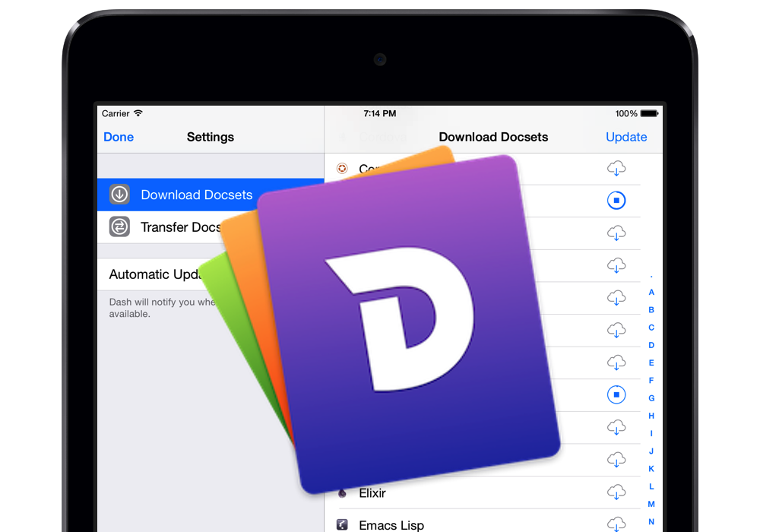
Task: Click the 7:14 PM clock
Action: 380,113
